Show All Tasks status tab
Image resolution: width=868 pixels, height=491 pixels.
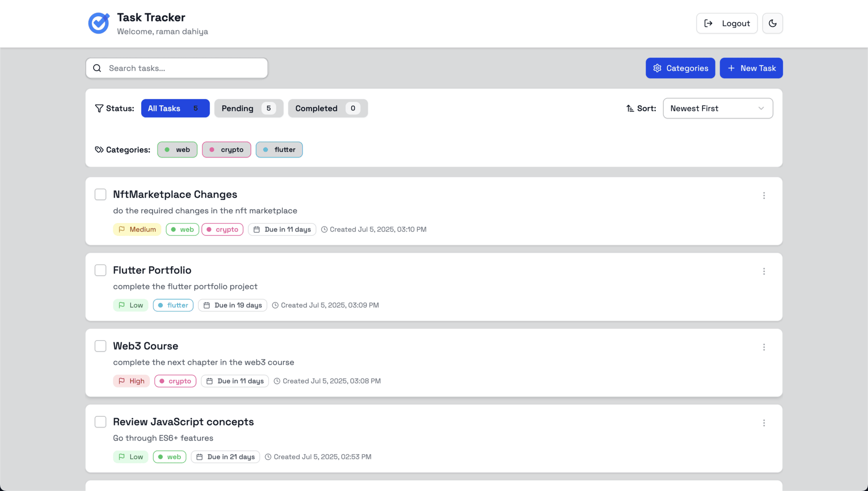coord(175,108)
